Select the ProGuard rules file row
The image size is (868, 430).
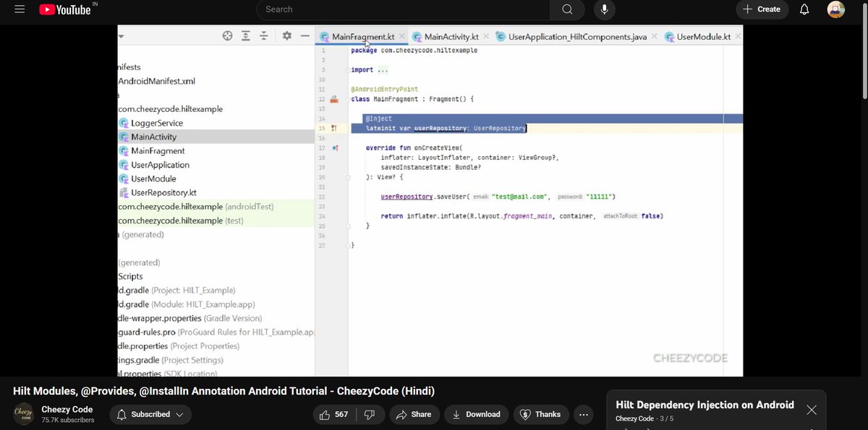pos(216,332)
